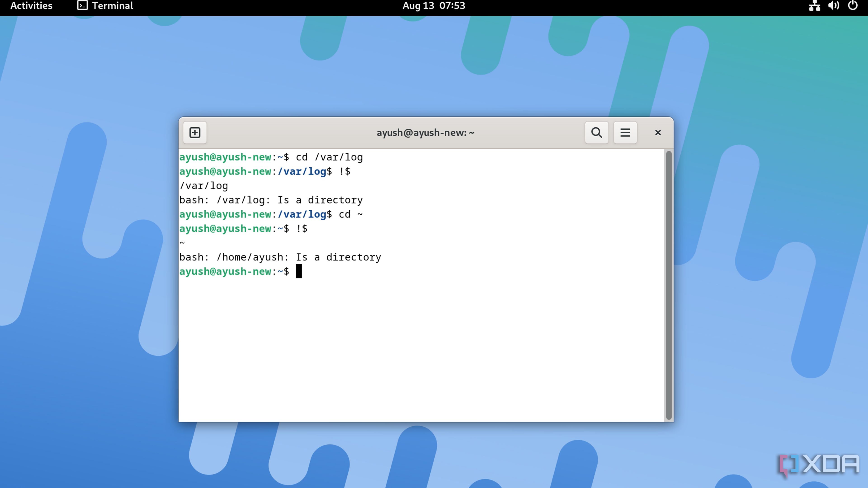Open the terminal search tool
This screenshot has height=488, width=868.
(597, 132)
